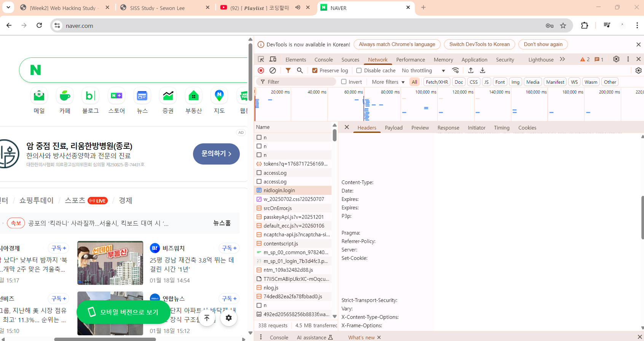This screenshot has width=644, height=341.
Task: Switch to Console panel tab
Action: pos(324,60)
